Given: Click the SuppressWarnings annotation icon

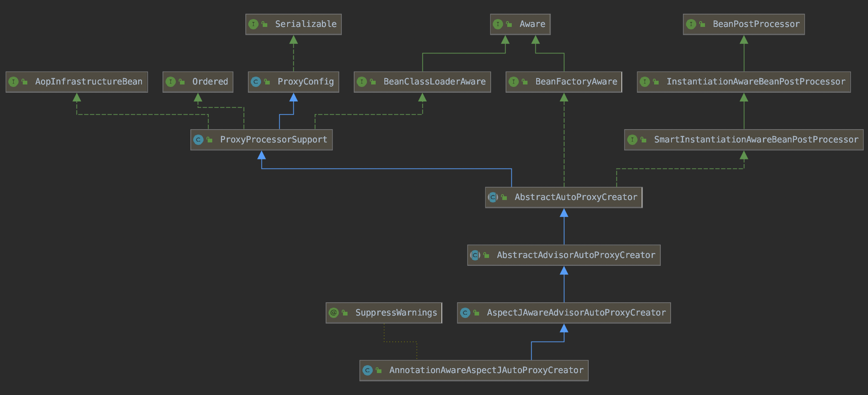Looking at the screenshot, I should [333, 313].
